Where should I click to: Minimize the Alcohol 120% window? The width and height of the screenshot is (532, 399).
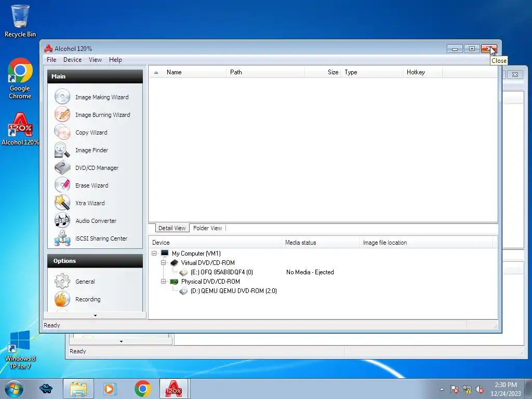click(x=455, y=49)
